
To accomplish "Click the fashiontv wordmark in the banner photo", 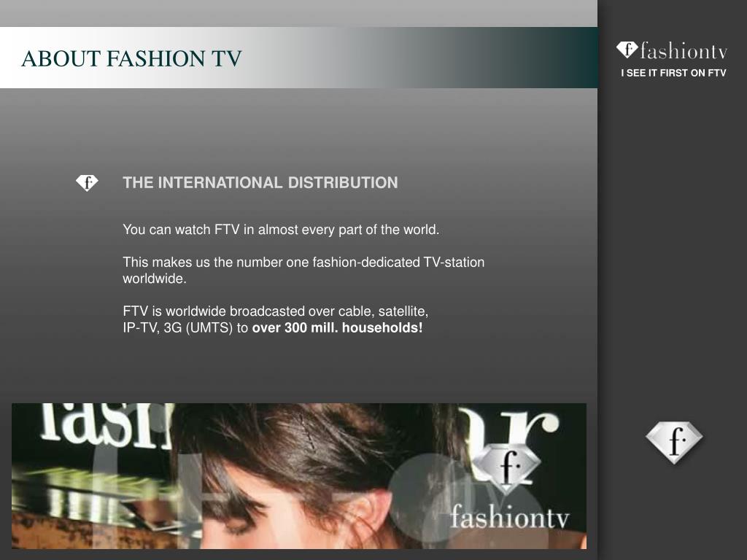I will (x=510, y=517).
